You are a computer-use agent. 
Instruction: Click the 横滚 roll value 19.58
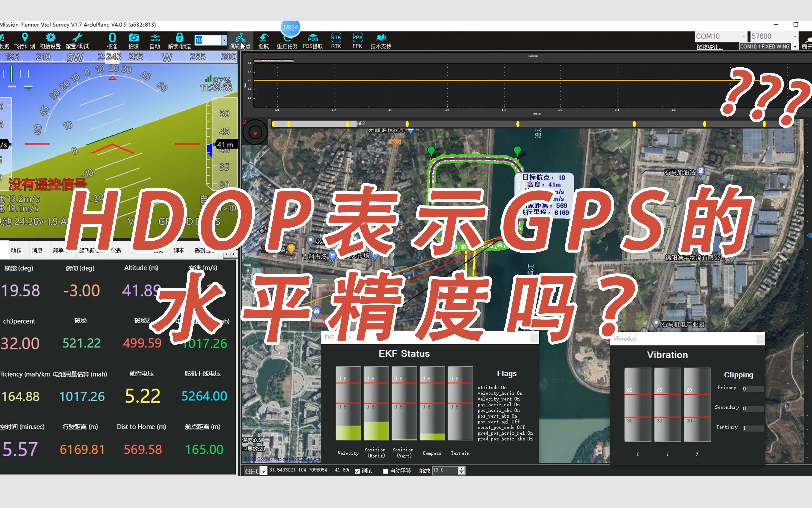pos(21,291)
